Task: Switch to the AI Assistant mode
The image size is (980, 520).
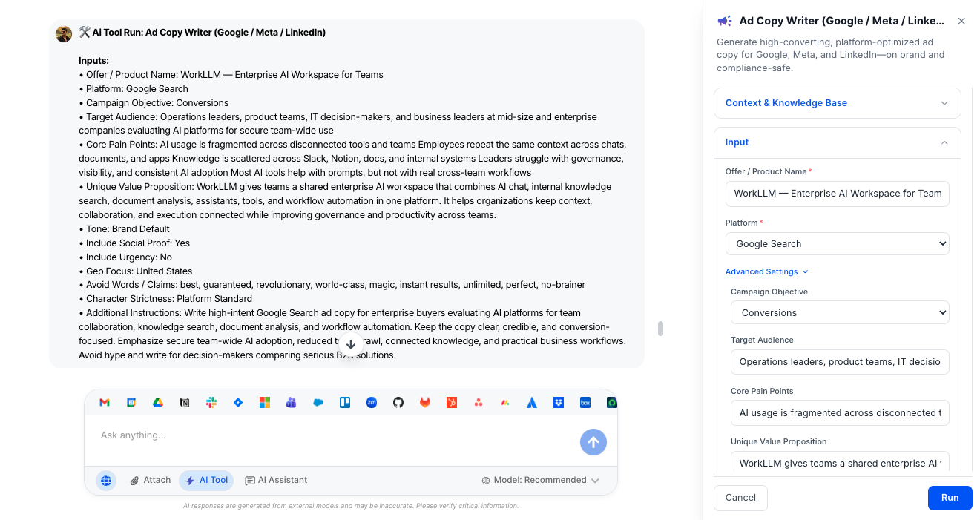Action: (x=276, y=480)
